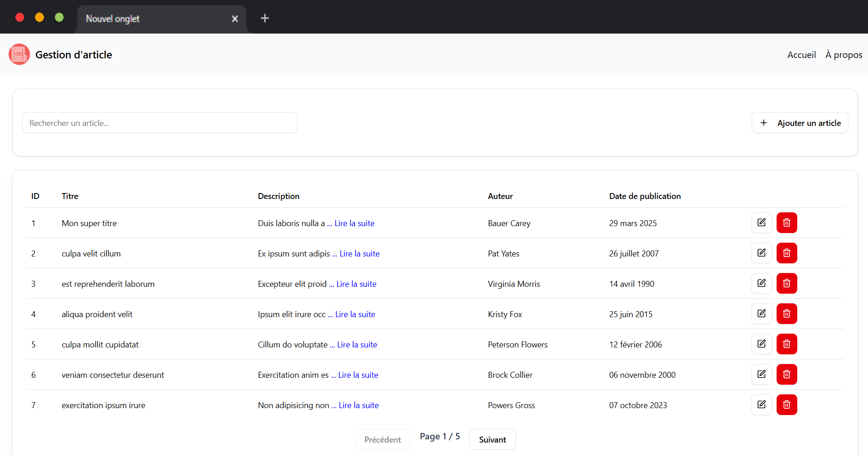Read more of Kristy Fox's article description
The width and height of the screenshot is (868, 455).
click(x=355, y=314)
